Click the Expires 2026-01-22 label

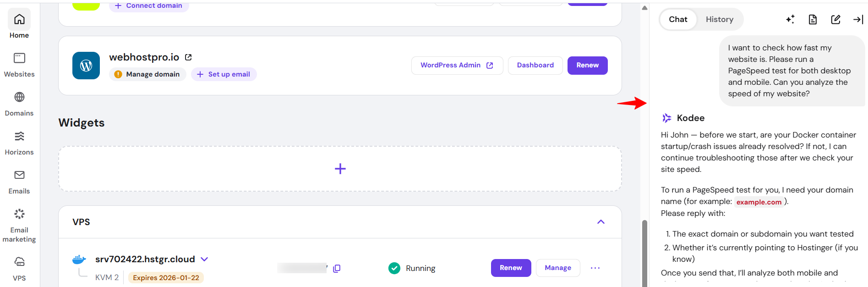166,278
